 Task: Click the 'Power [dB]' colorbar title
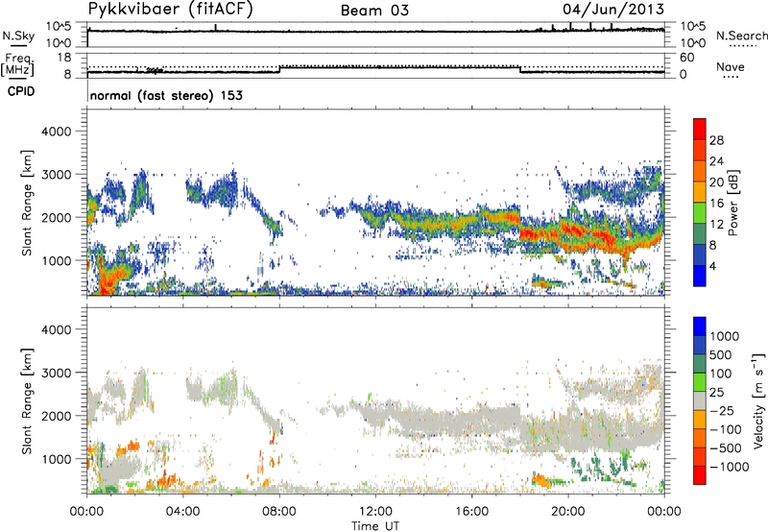click(733, 203)
